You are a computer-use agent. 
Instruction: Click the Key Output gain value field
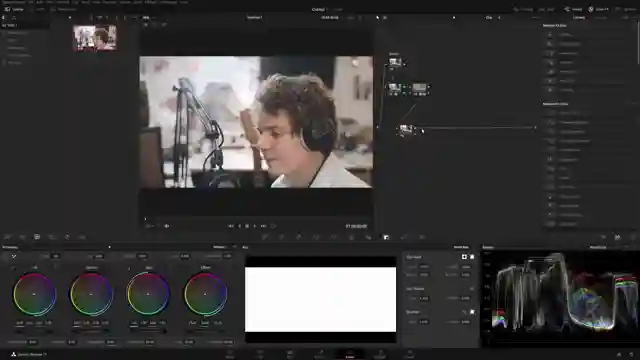[x=424, y=298]
